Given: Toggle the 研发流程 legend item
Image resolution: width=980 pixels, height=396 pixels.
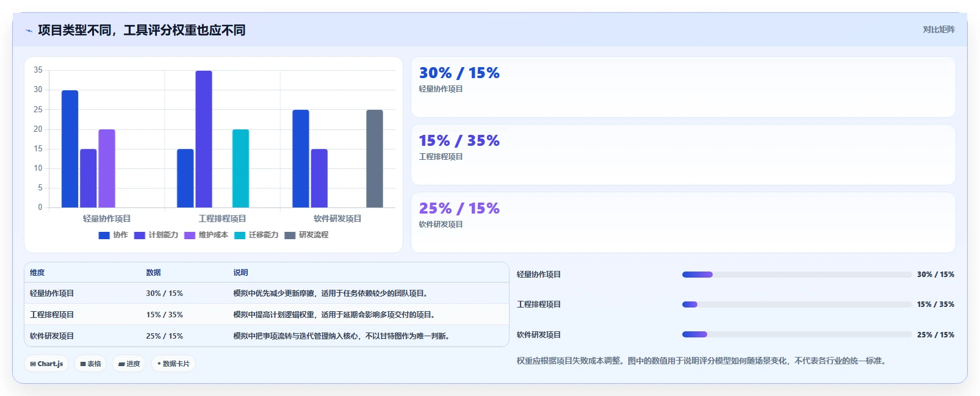Looking at the screenshot, I should 306,235.
